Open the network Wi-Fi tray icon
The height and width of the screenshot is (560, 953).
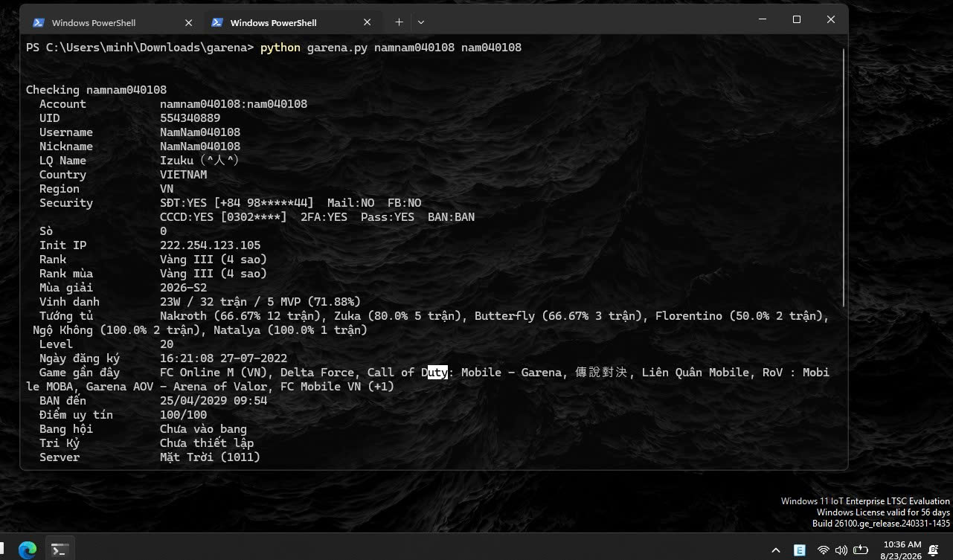coord(824,550)
